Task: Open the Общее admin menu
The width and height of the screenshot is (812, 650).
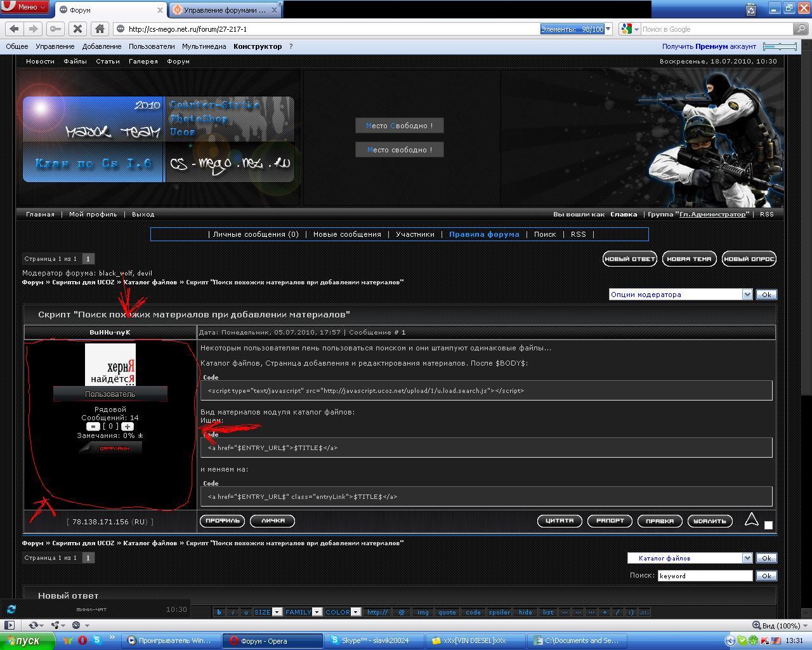Action: click(x=17, y=46)
